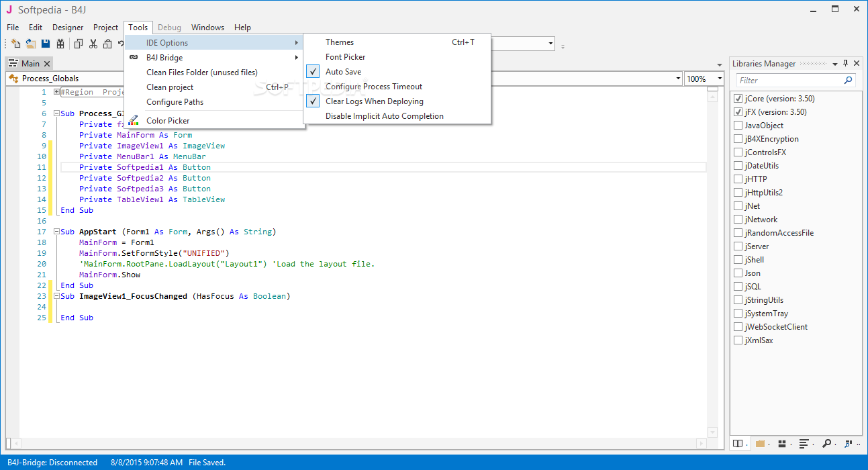868x470 pixels.
Task: Click the magnifier icon in Filter box
Action: [x=849, y=80]
